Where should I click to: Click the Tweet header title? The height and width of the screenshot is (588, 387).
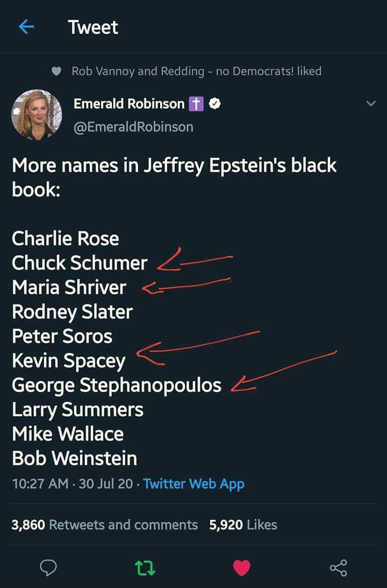[x=93, y=27]
